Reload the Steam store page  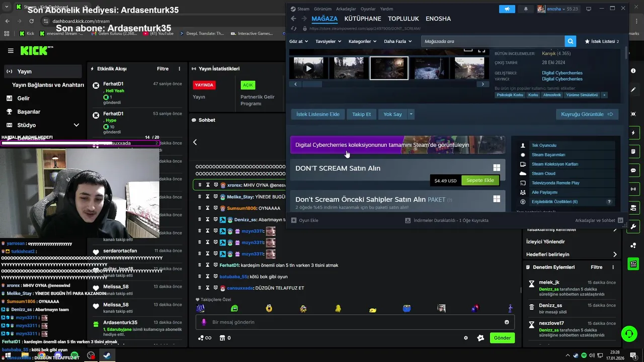(x=294, y=29)
